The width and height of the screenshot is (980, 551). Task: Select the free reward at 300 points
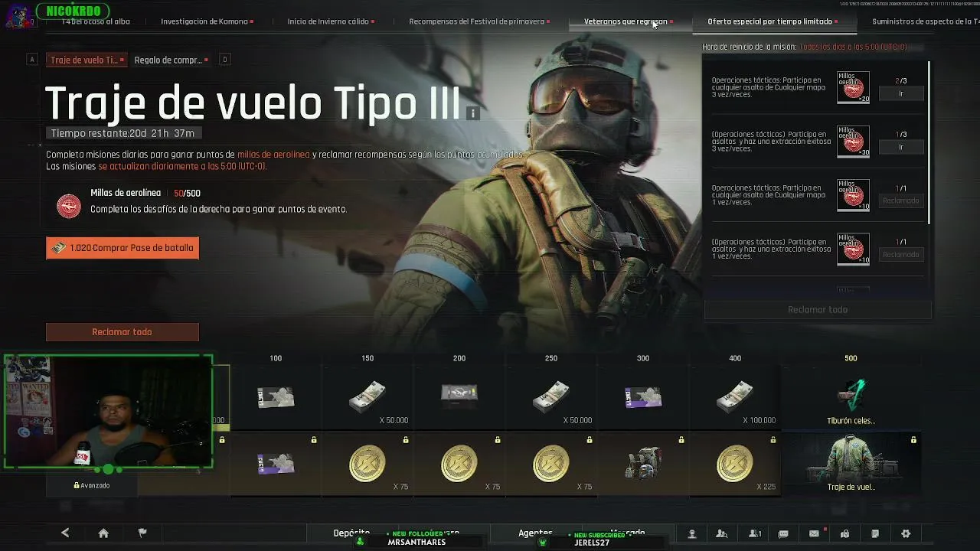tap(643, 397)
